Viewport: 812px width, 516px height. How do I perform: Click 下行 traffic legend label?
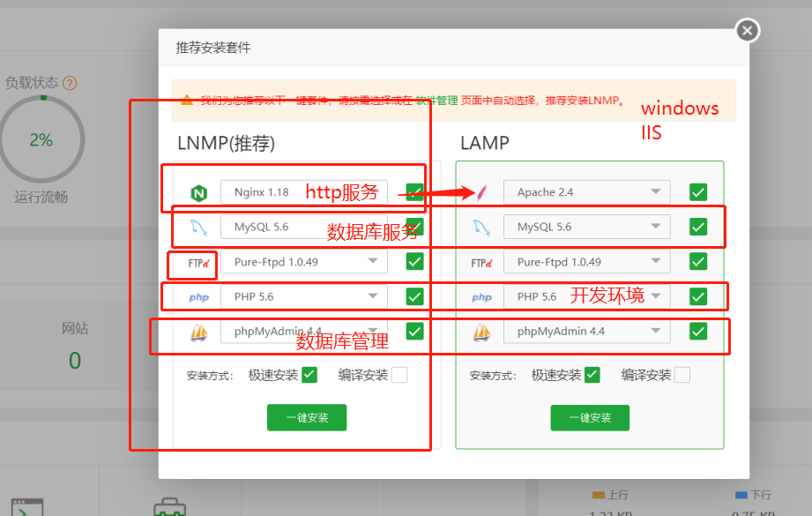coord(761,495)
